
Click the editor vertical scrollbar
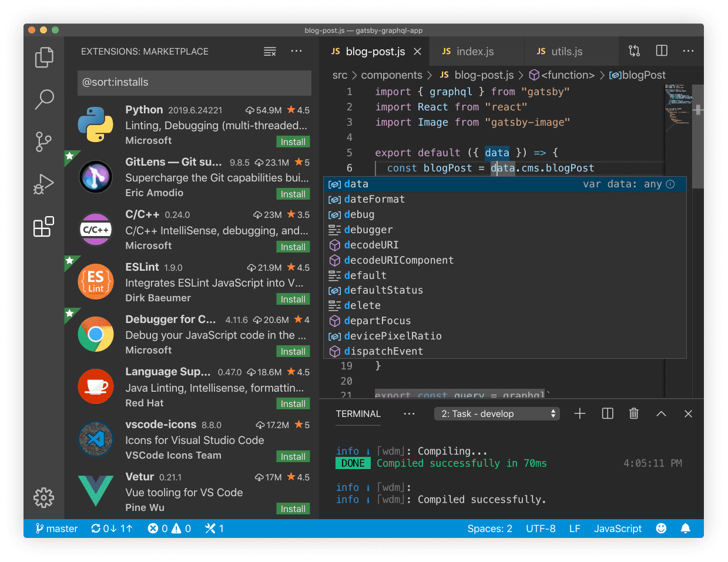pyautogui.click(x=698, y=136)
